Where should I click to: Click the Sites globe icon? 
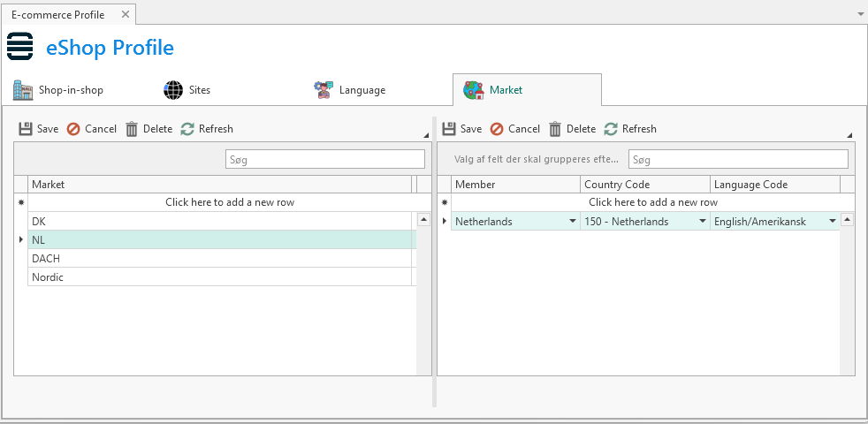coord(173,90)
